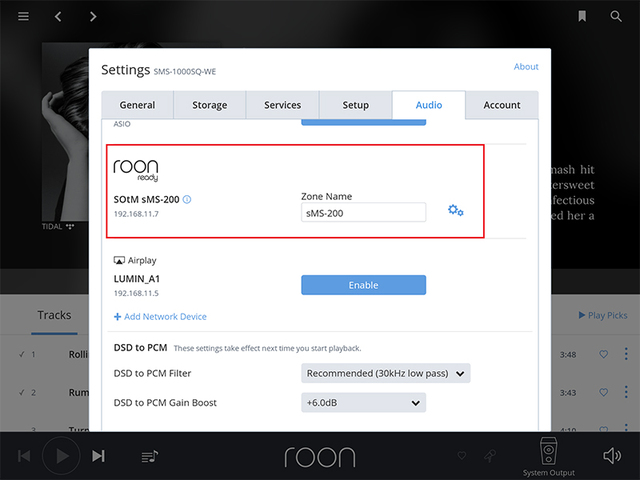Switch to the Account tab
This screenshot has width=640, height=480.
point(502,105)
